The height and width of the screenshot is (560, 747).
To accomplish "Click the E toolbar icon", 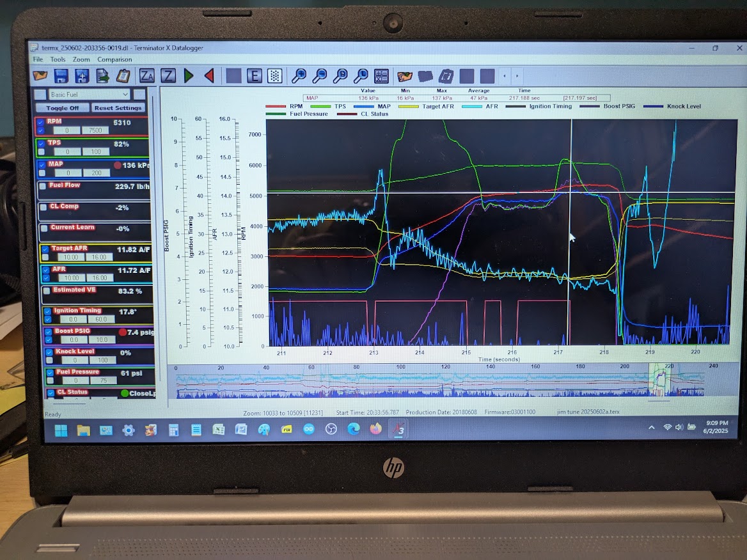I will 255,75.
